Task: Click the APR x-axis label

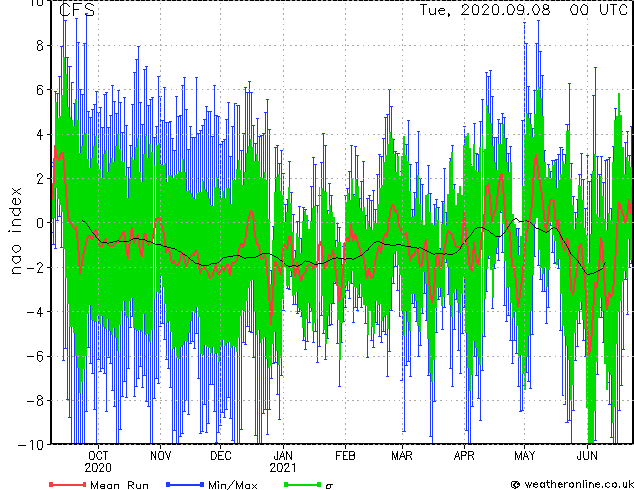Action: pyautogui.click(x=464, y=456)
